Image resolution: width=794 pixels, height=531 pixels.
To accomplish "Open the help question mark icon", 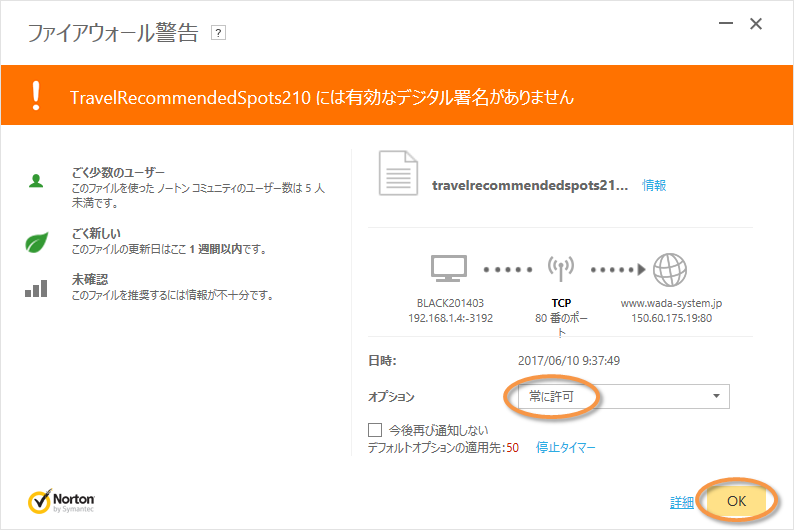I will click(218, 33).
